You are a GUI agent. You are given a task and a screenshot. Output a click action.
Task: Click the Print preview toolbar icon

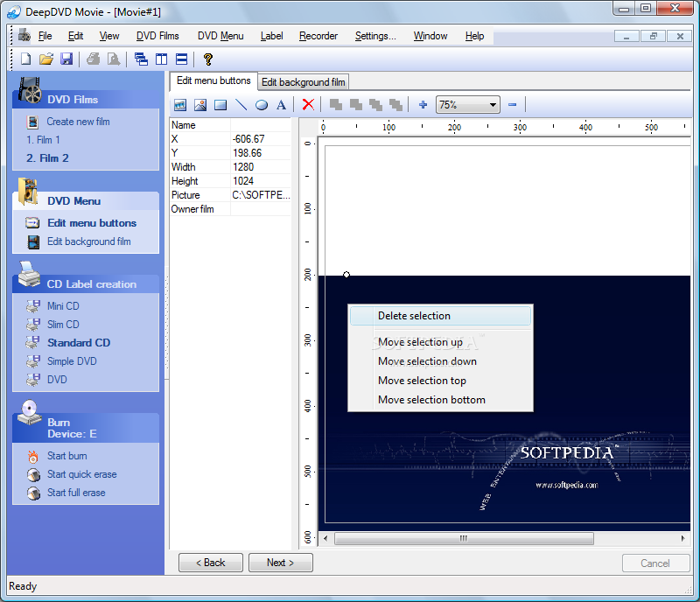pos(114,59)
